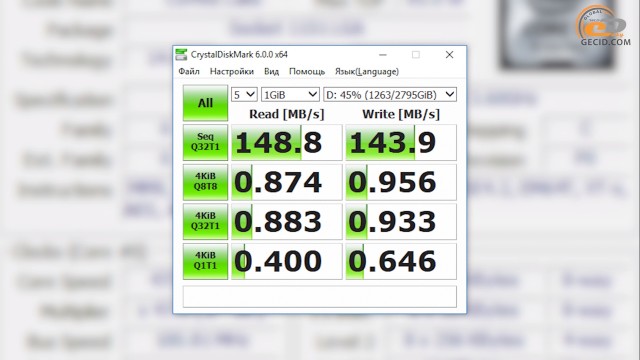
Task: Open the Файл menu
Action: (x=189, y=71)
